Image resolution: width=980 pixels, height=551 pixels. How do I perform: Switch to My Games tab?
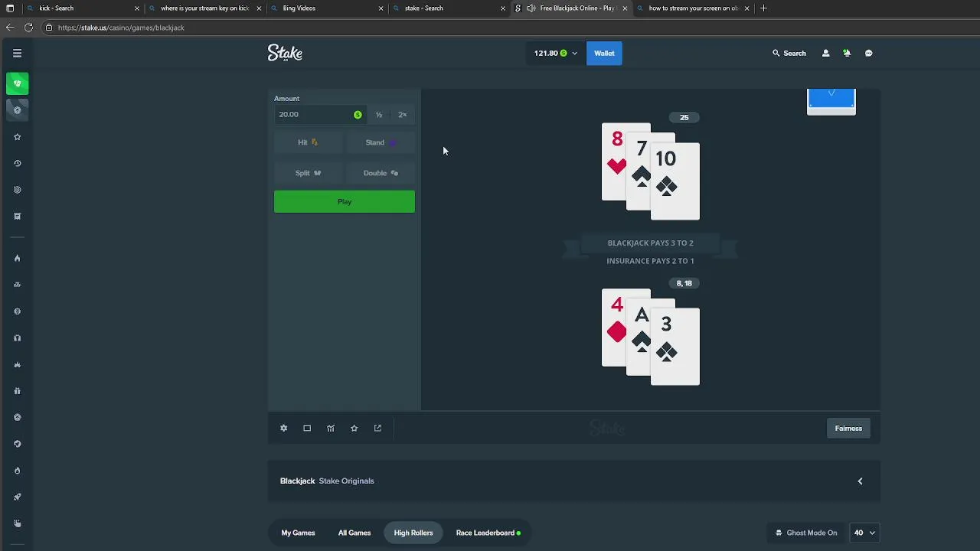click(298, 533)
